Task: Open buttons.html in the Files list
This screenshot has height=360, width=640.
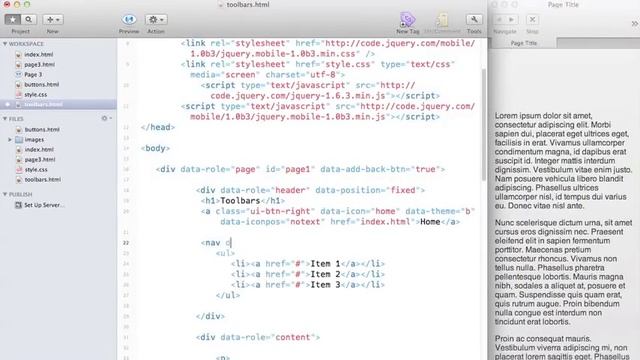Action: 42,129
